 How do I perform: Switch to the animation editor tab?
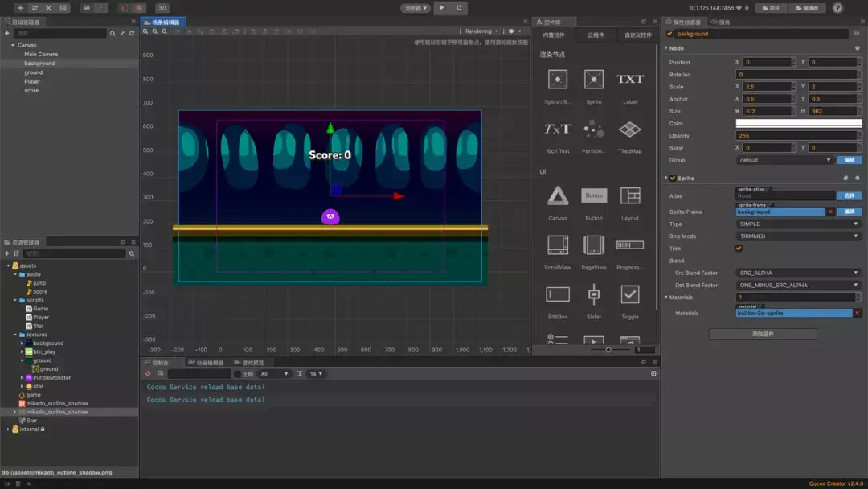[206, 363]
